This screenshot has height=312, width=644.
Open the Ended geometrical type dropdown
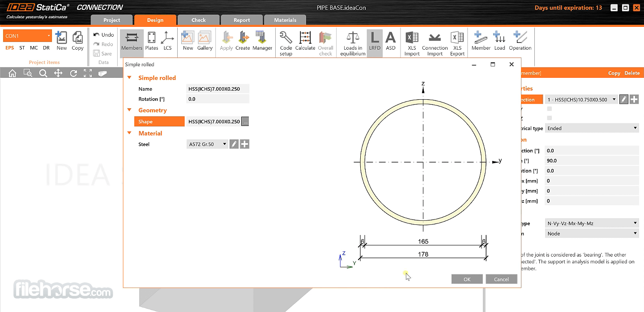pos(592,128)
